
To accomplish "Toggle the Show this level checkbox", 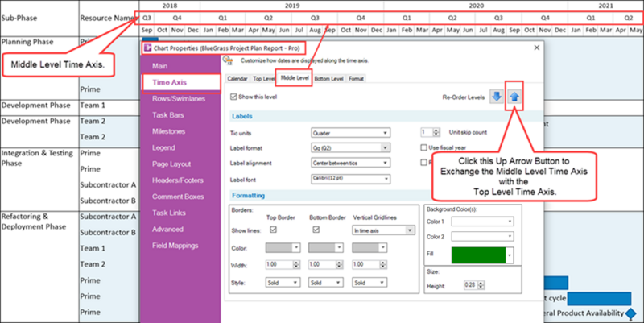I will 233,97.
